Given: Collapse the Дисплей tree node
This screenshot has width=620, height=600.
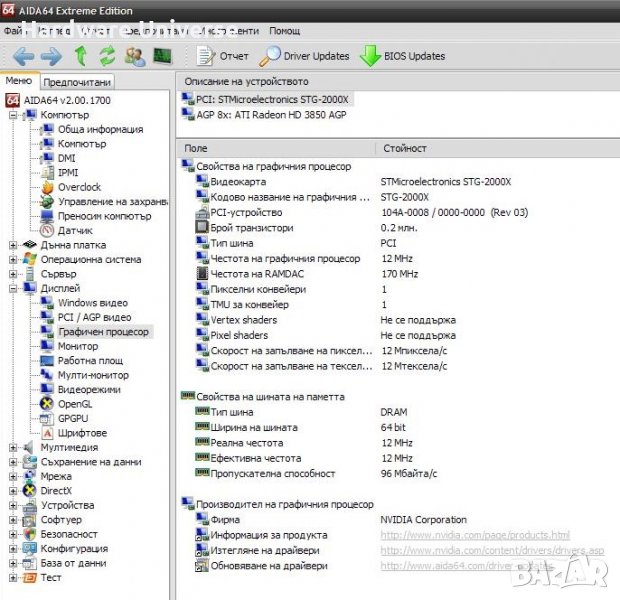Looking at the screenshot, I should 14,289.
